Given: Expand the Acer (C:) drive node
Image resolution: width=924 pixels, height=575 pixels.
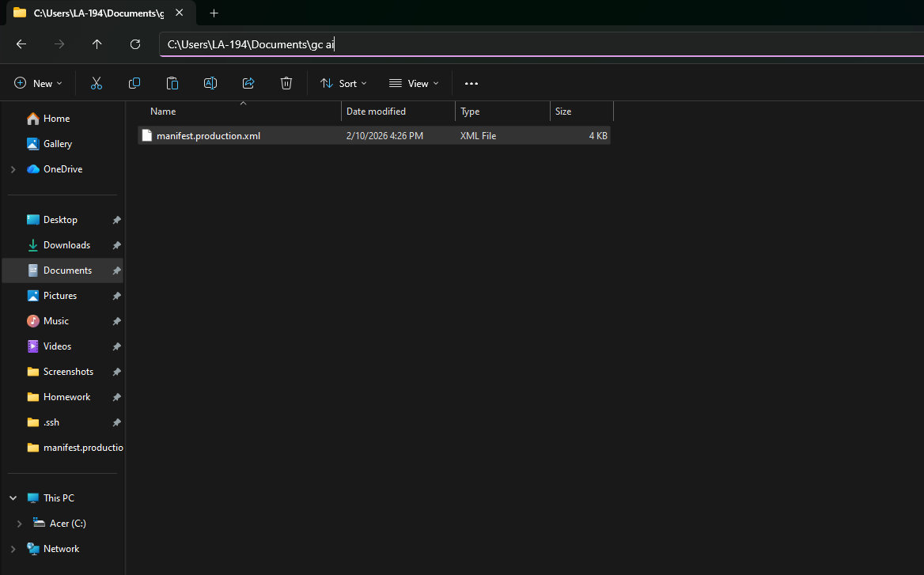Looking at the screenshot, I should [19, 524].
